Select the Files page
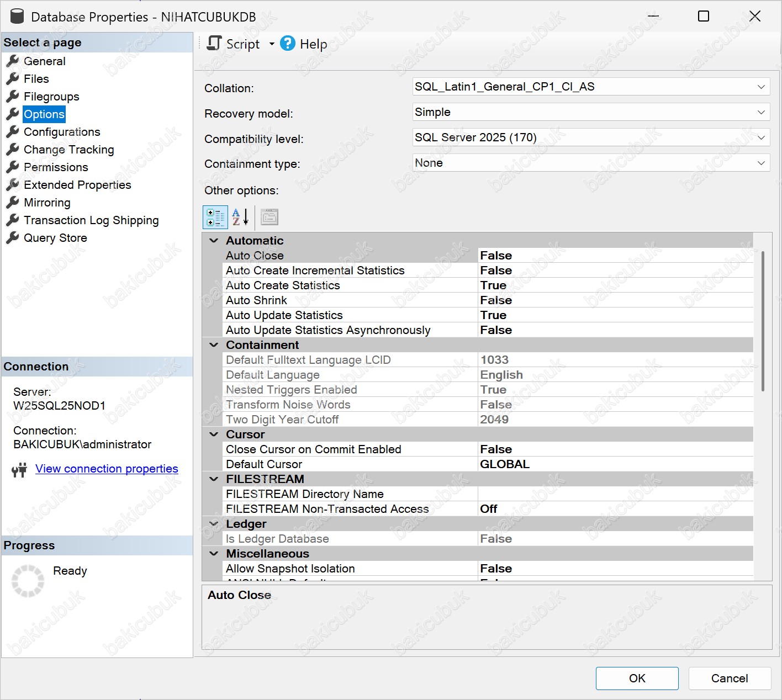The image size is (782, 700). pos(36,79)
